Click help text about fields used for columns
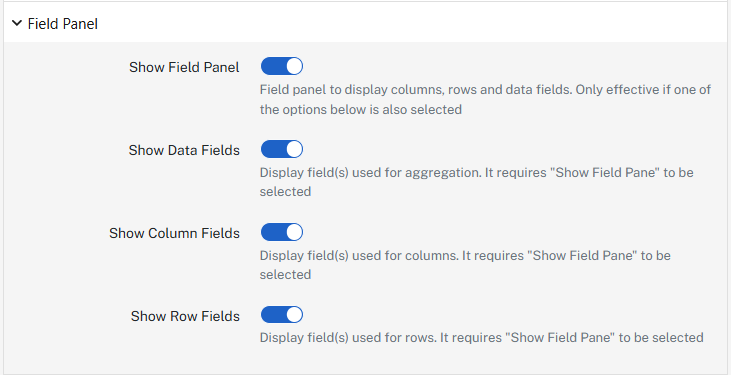The width and height of the screenshot is (731, 375). pyautogui.click(x=465, y=265)
